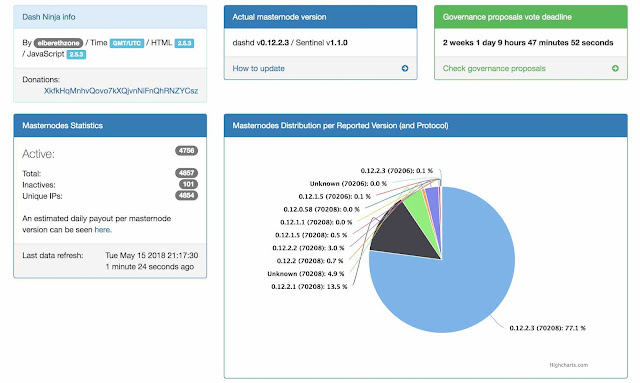This screenshot has height=383, width=640.
Task: Open the Check governance proposals link
Action: (494, 69)
